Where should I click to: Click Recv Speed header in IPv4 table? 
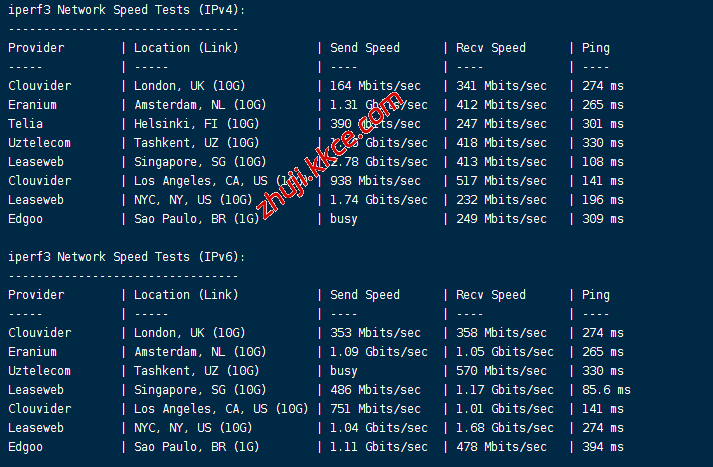pyautogui.click(x=490, y=48)
